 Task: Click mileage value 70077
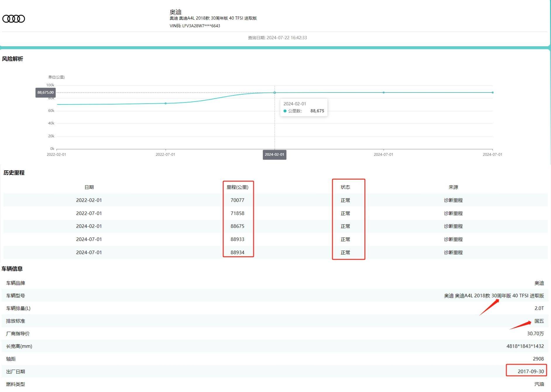(237, 200)
